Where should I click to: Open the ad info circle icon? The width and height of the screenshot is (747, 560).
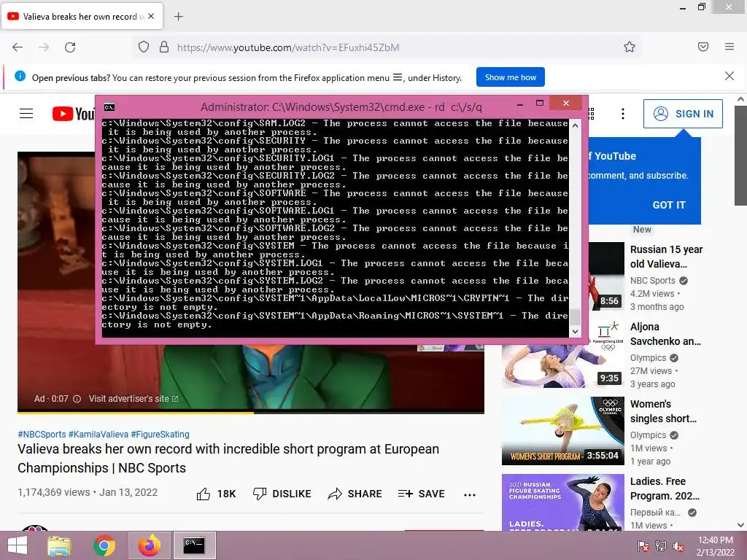click(x=77, y=399)
